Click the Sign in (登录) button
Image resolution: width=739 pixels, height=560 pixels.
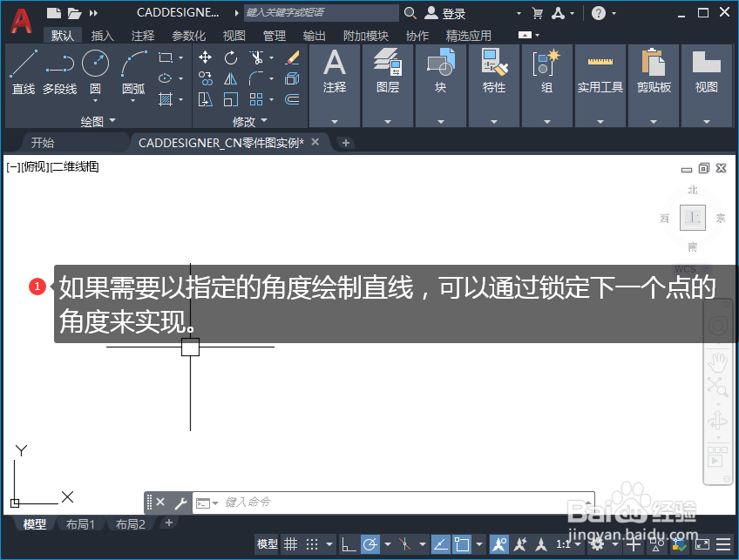445,13
